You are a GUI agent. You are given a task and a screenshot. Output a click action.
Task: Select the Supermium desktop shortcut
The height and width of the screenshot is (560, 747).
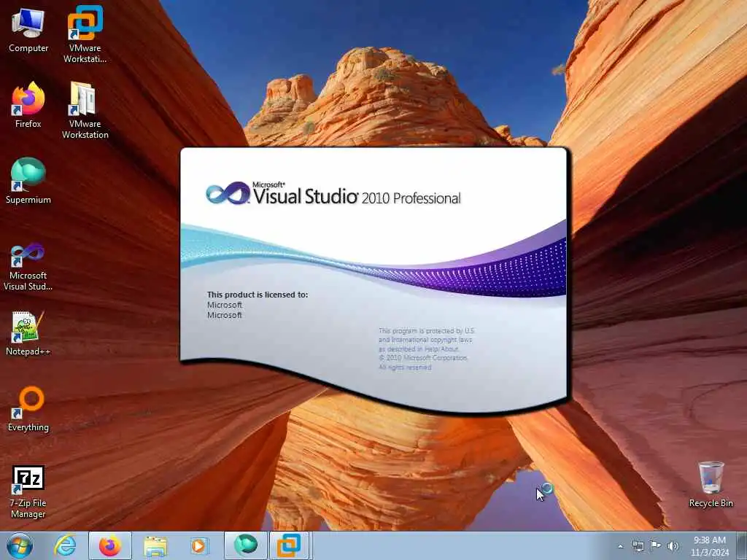pyautogui.click(x=28, y=181)
